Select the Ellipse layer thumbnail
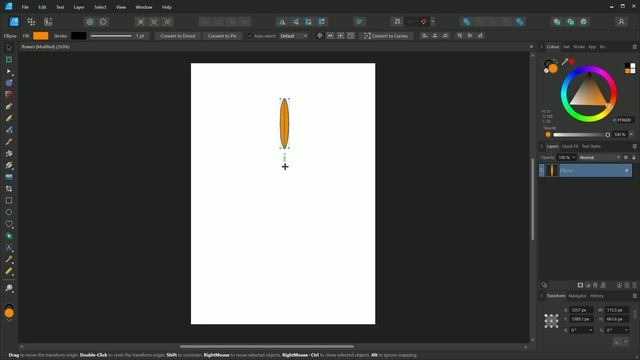Image resolution: width=640 pixels, height=360 pixels. point(552,171)
